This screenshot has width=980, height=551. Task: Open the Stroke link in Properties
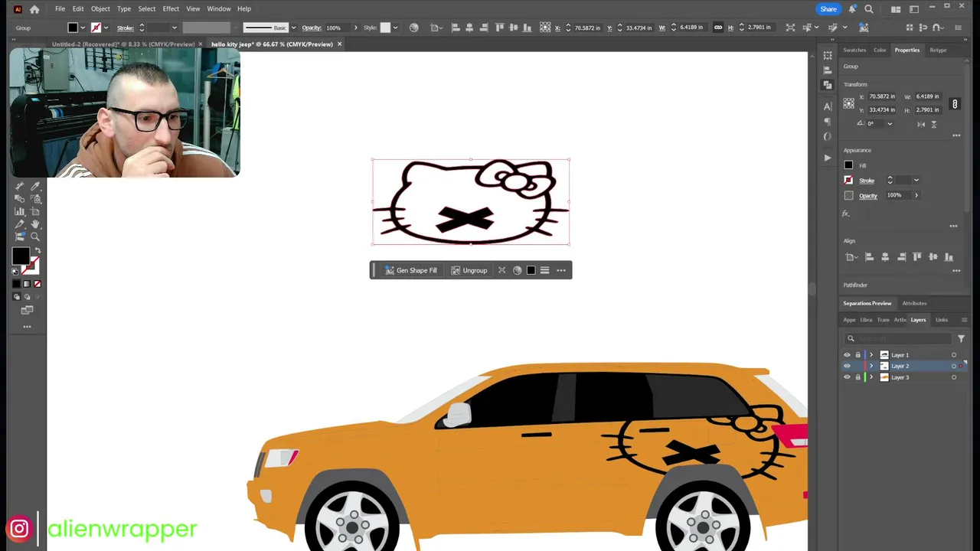867,181
